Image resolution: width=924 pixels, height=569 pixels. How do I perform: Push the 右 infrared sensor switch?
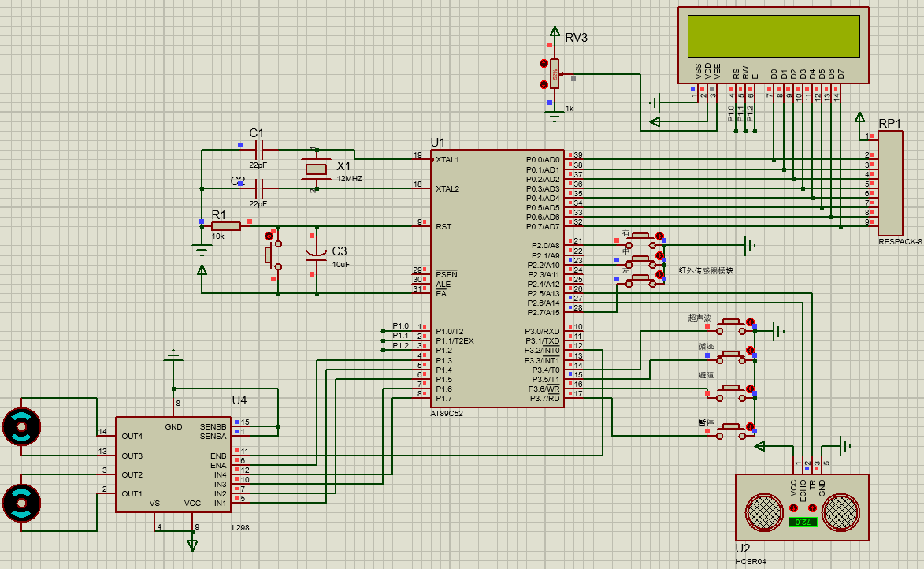point(641,240)
